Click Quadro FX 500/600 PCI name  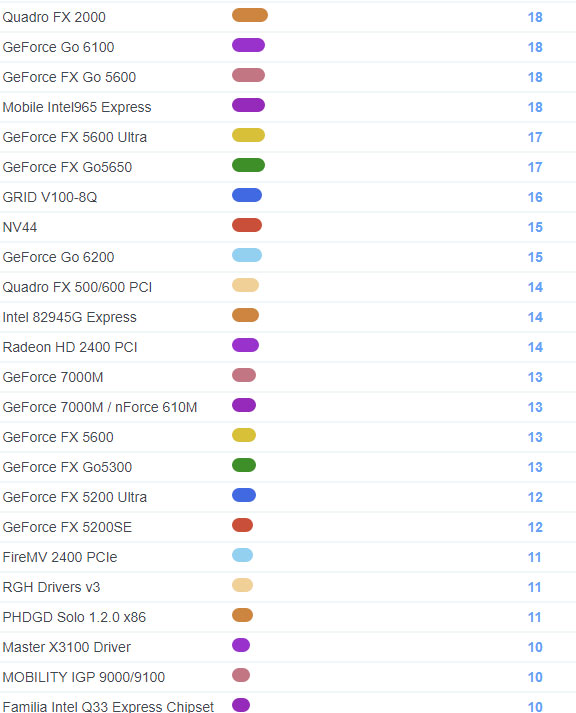tap(77, 287)
